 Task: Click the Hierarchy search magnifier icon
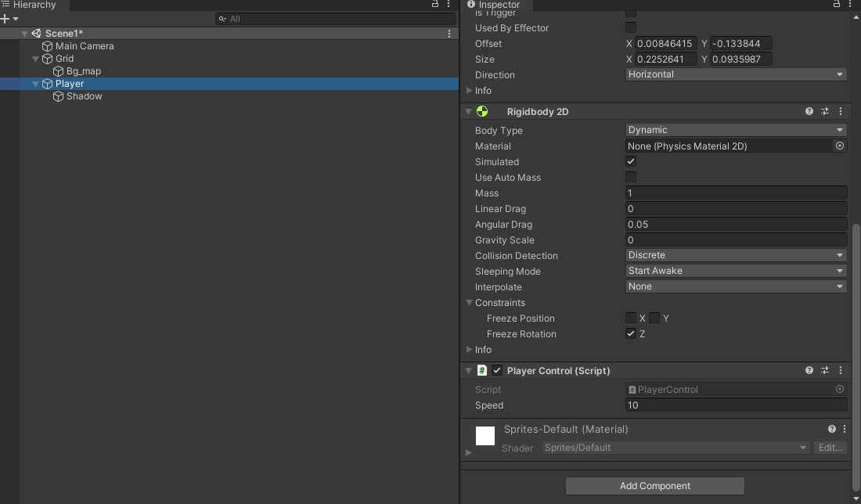222,20
